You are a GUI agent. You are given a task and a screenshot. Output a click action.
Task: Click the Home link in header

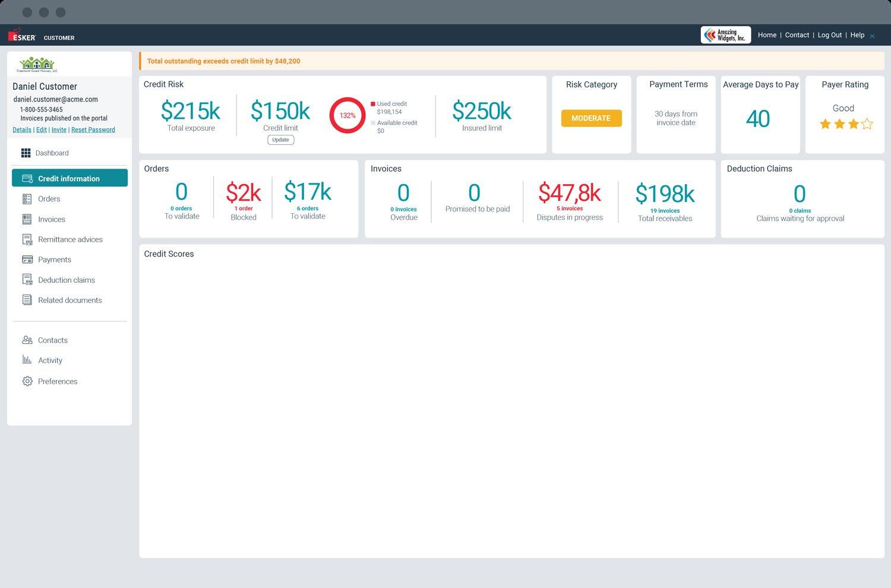767,35
